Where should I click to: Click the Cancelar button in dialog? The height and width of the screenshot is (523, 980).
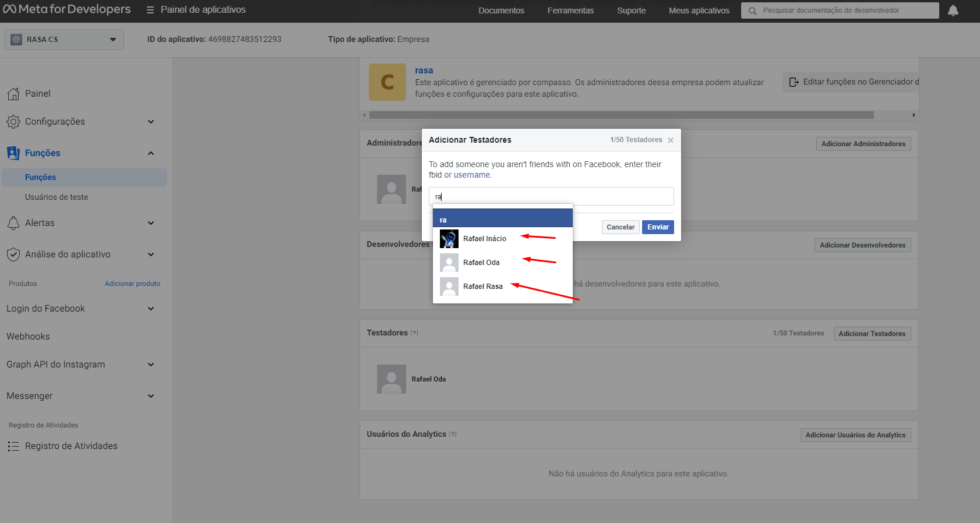tap(621, 227)
